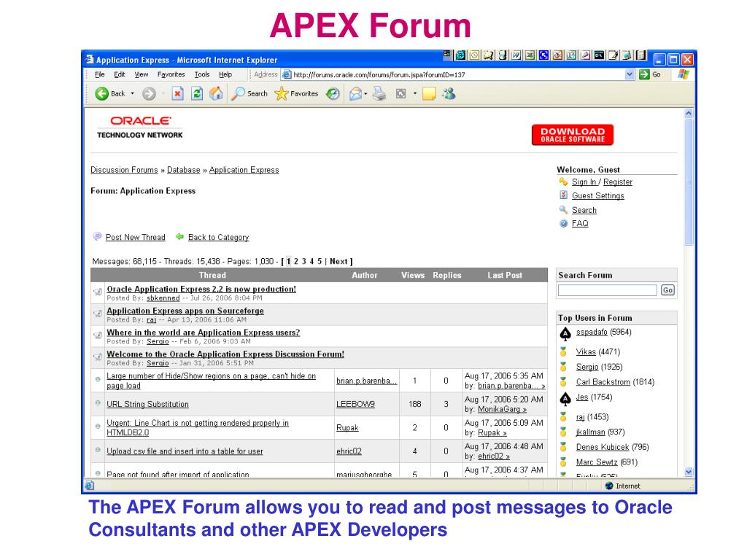This screenshot has width=747, height=560.
Task: Print the page with the printer icon
Action: point(379,94)
